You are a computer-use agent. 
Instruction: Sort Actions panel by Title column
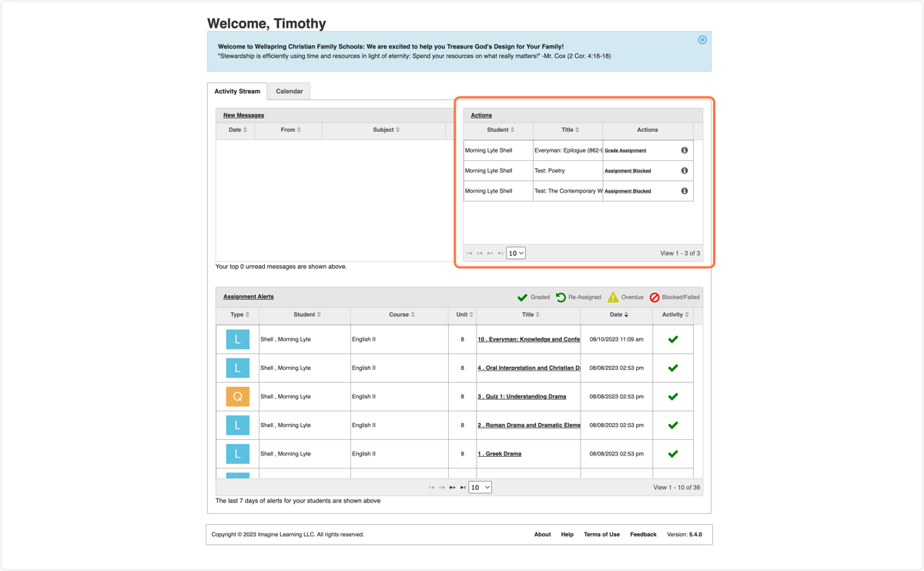[x=570, y=130]
